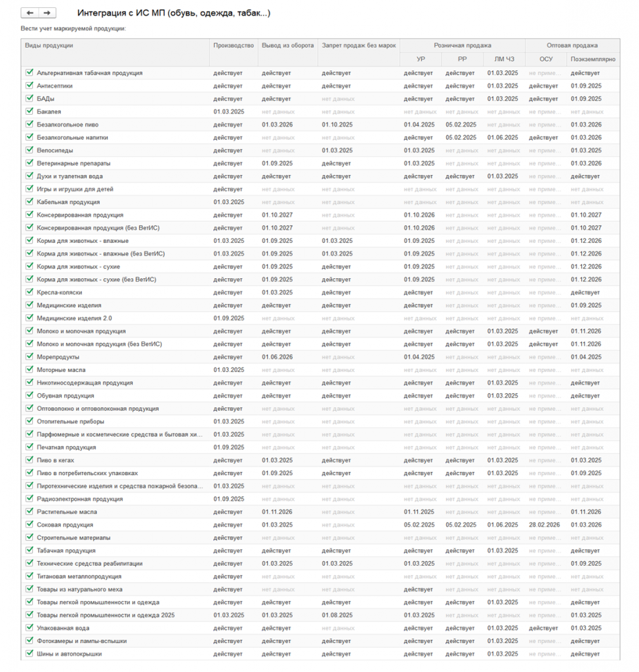The width and height of the screenshot is (639, 672).
Task: Click the Безалкогольное пиво row name
Action: (68, 125)
